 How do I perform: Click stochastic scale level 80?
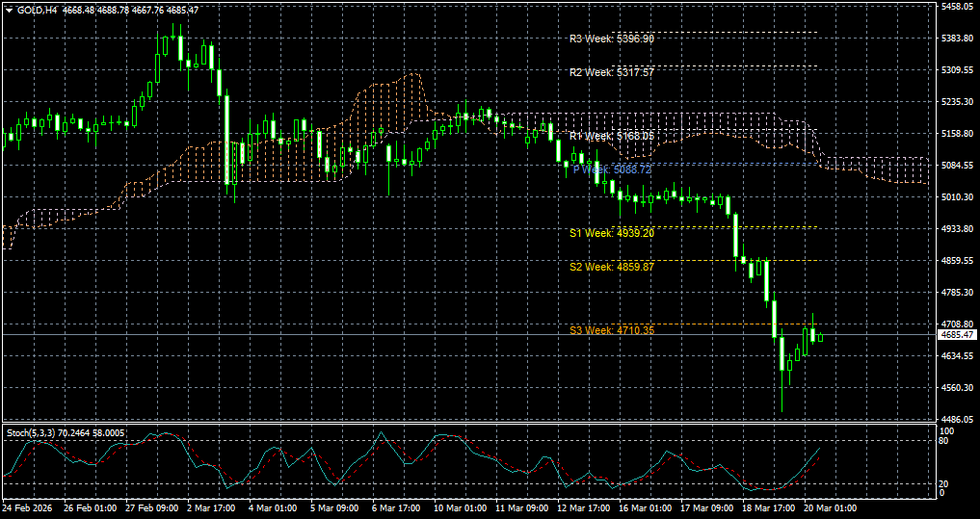(x=945, y=440)
